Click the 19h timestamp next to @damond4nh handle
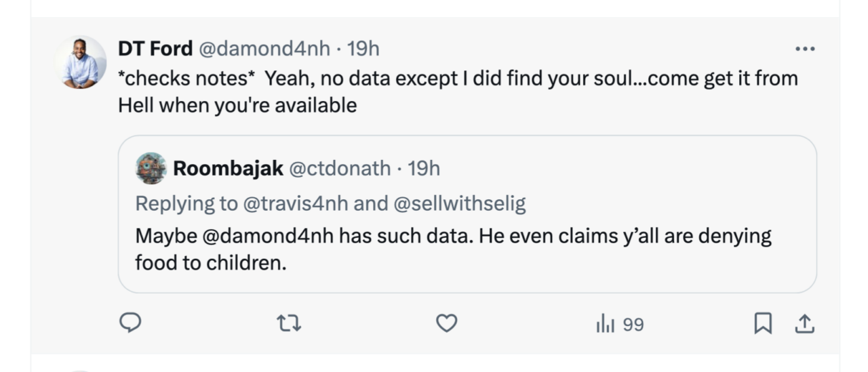Image resolution: width=868 pixels, height=372 pixels. pos(363,49)
